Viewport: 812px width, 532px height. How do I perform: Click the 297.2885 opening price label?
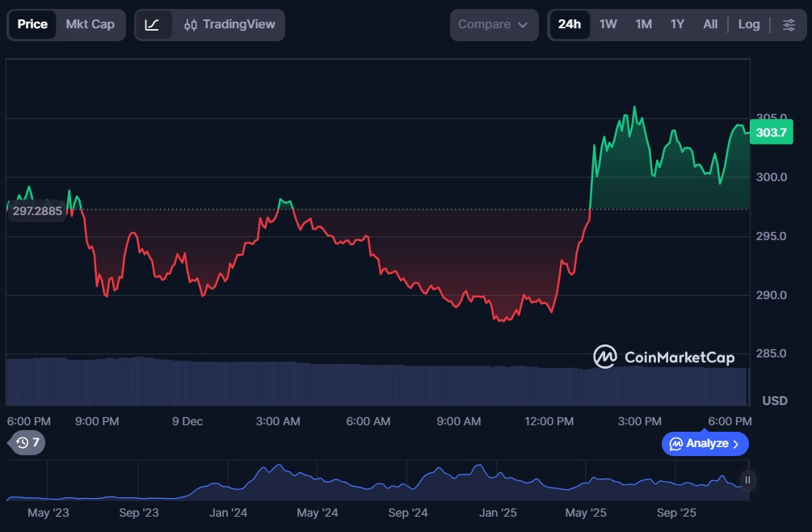point(37,211)
